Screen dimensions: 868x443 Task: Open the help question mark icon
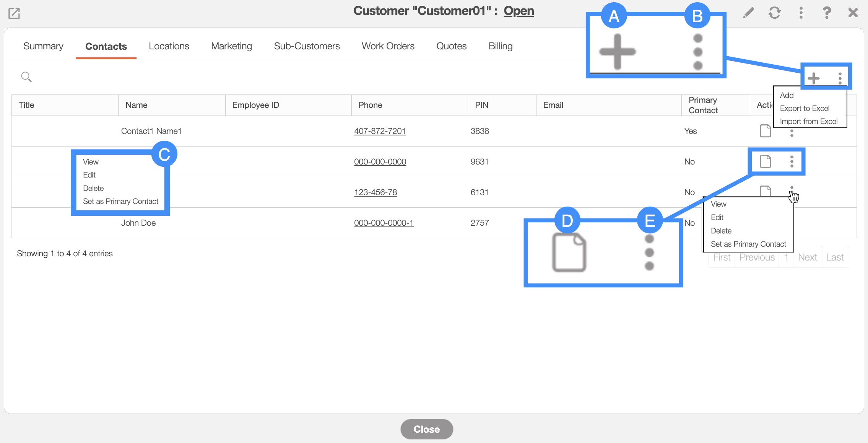pyautogui.click(x=827, y=13)
